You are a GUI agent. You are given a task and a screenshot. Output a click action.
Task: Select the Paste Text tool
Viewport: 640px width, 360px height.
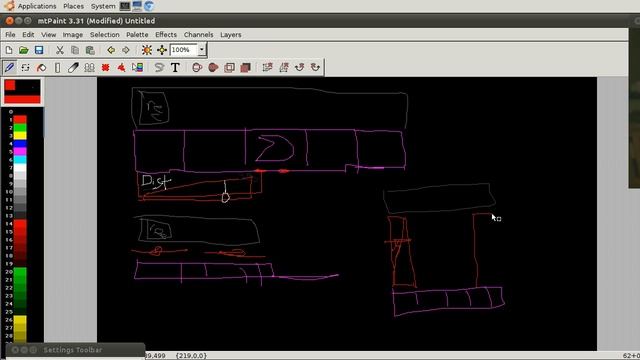[x=175, y=67]
